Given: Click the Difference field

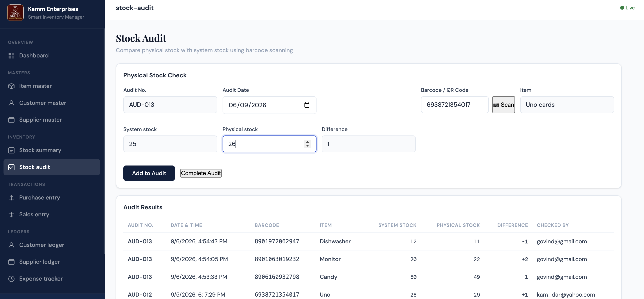Looking at the screenshot, I should pyautogui.click(x=369, y=144).
